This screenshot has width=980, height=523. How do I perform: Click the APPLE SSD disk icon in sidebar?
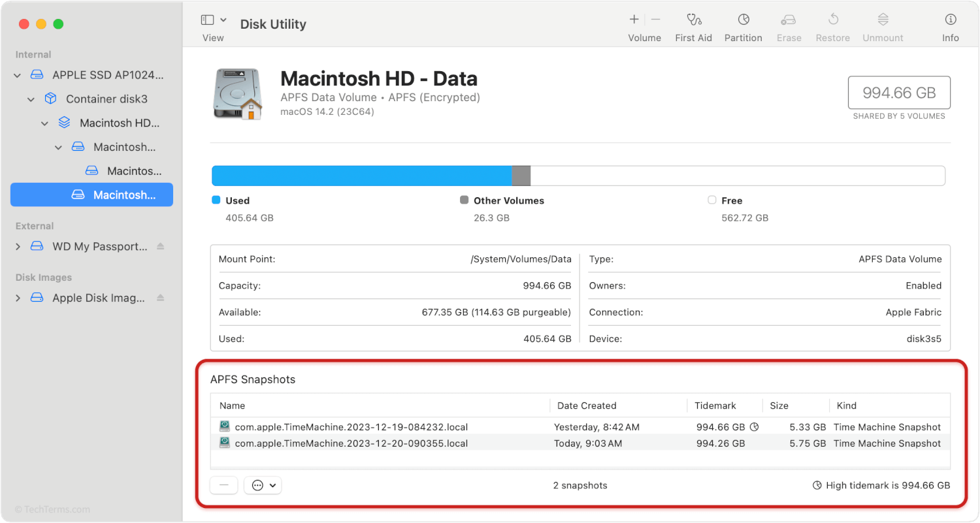click(x=37, y=75)
